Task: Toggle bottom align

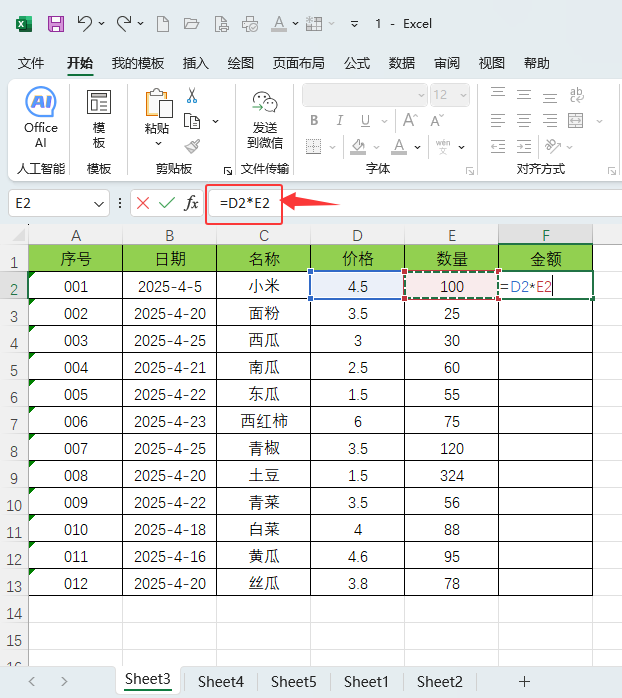Action: pyautogui.click(x=549, y=97)
